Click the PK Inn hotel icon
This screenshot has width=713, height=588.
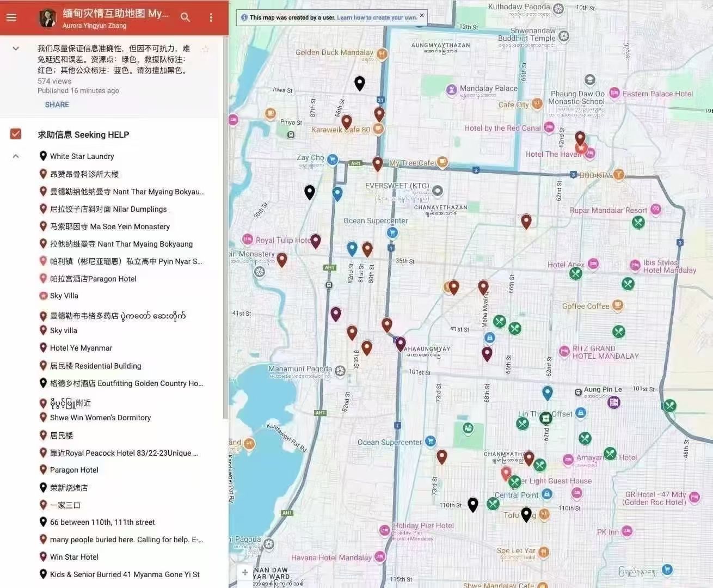click(627, 531)
